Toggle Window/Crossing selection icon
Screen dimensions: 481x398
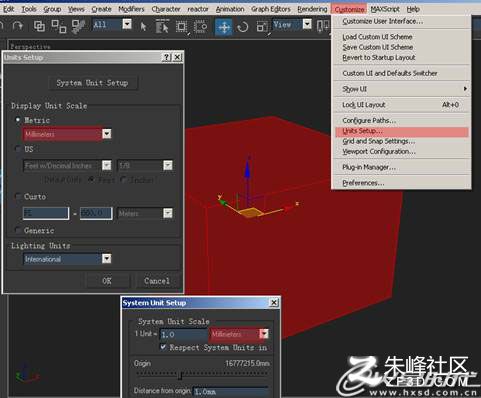coord(200,27)
